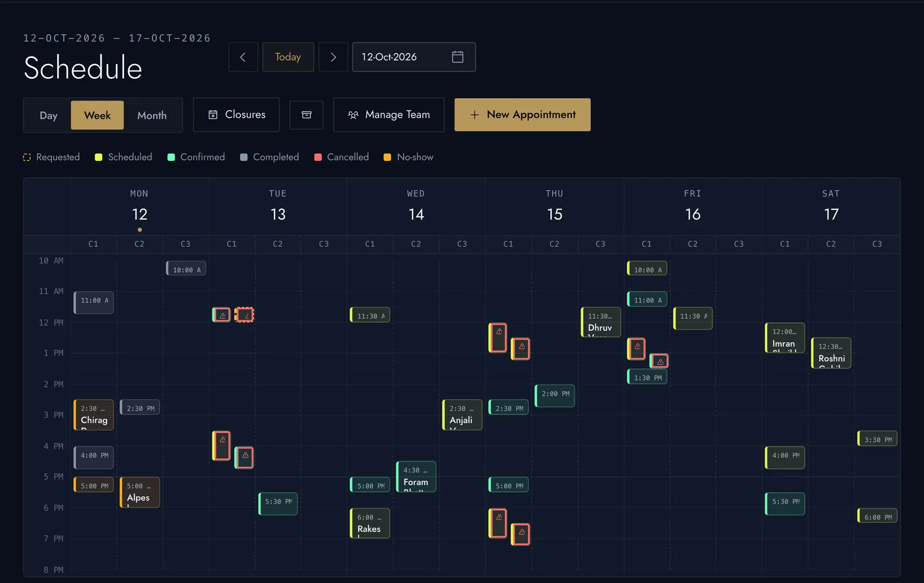Open Alpes 5:00 appointment on Monday

(x=140, y=492)
